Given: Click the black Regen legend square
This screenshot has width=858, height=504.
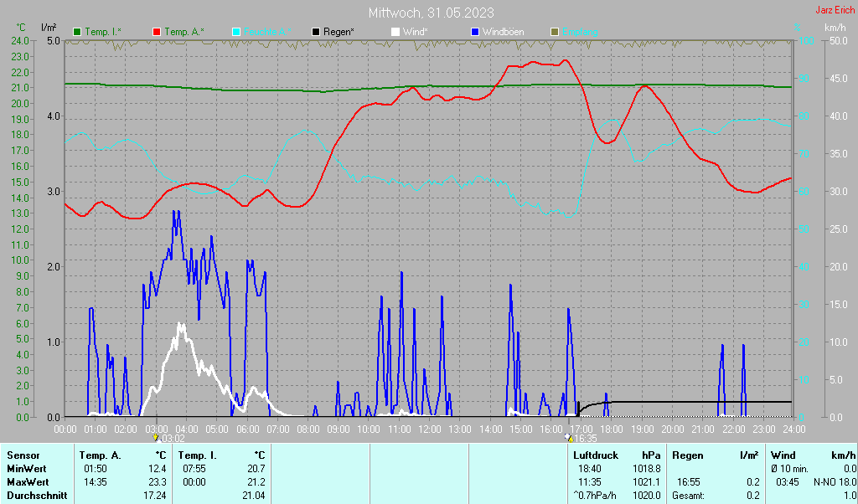Looking at the screenshot, I should coord(316,32).
